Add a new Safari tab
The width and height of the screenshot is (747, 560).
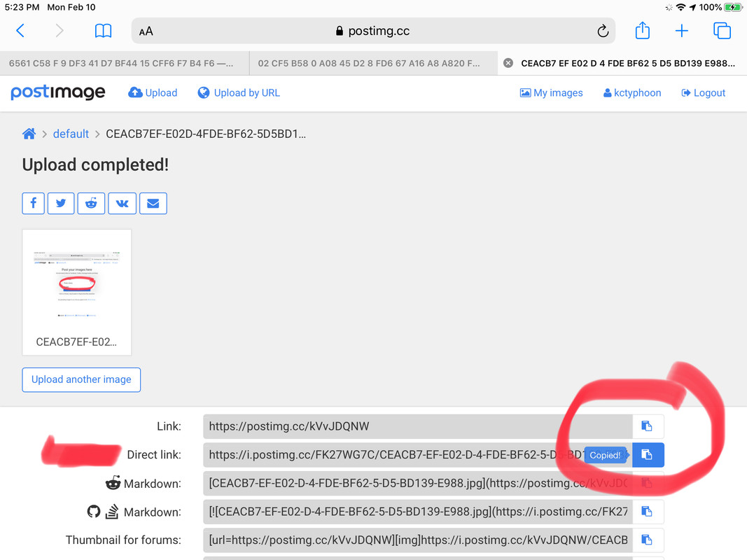click(682, 31)
